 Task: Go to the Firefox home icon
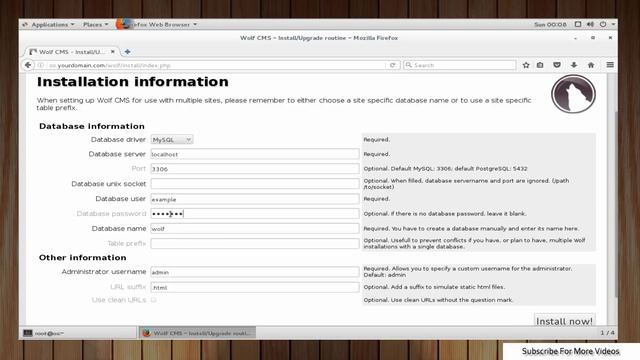(x=591, y=65)
